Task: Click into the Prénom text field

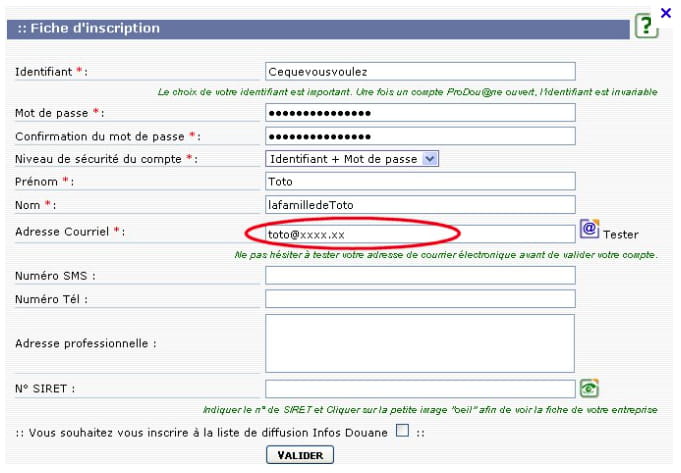Action: 420,181
